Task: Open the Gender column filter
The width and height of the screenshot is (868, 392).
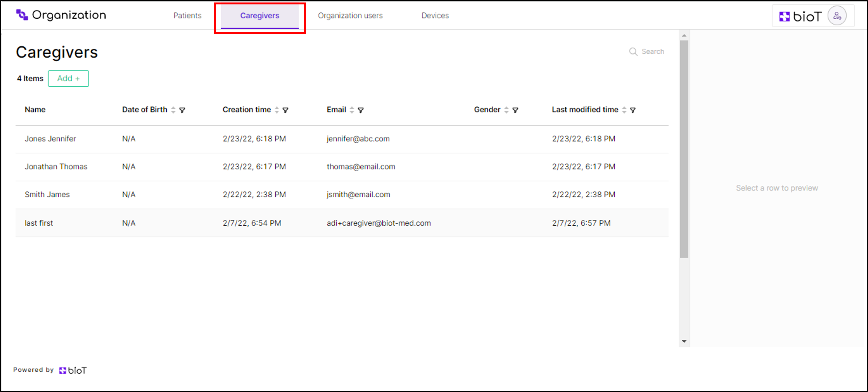Action: click(515, 110)
